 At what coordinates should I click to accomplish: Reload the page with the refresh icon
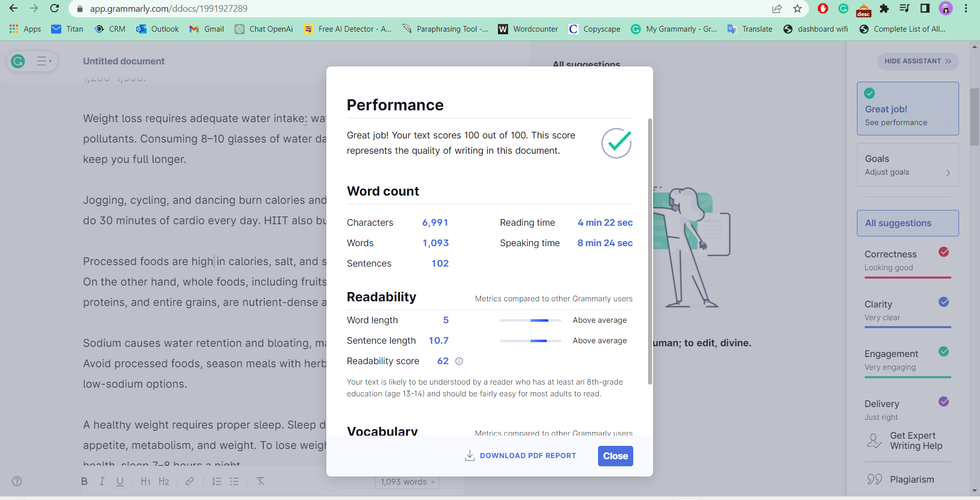point(54,8)
